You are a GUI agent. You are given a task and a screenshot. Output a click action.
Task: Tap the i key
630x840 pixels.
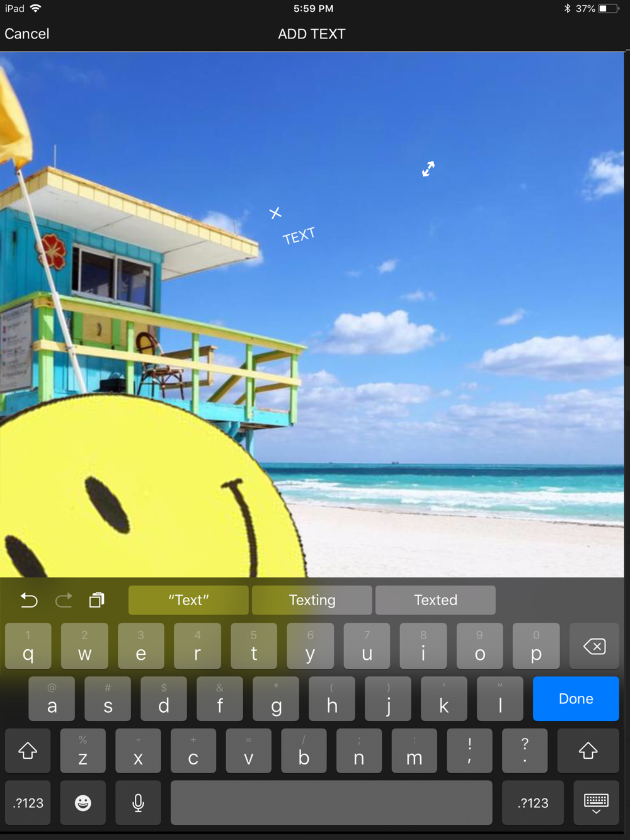pos(423,646)
